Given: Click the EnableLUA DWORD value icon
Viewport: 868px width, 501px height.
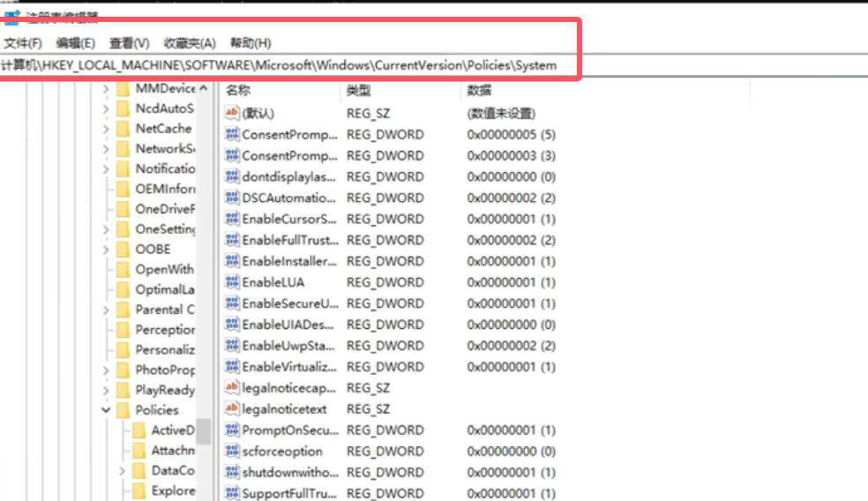Looking at the screenshot, I should [x=232, y=282].
